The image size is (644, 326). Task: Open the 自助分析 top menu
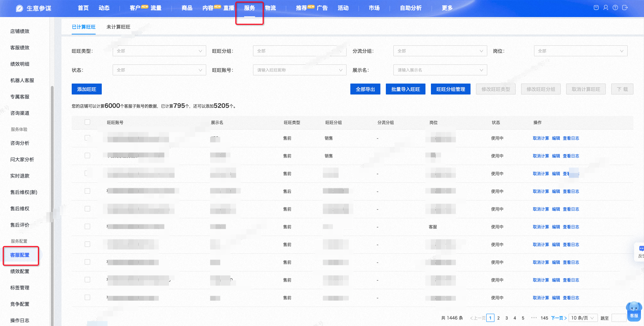[x=411, y=8]
